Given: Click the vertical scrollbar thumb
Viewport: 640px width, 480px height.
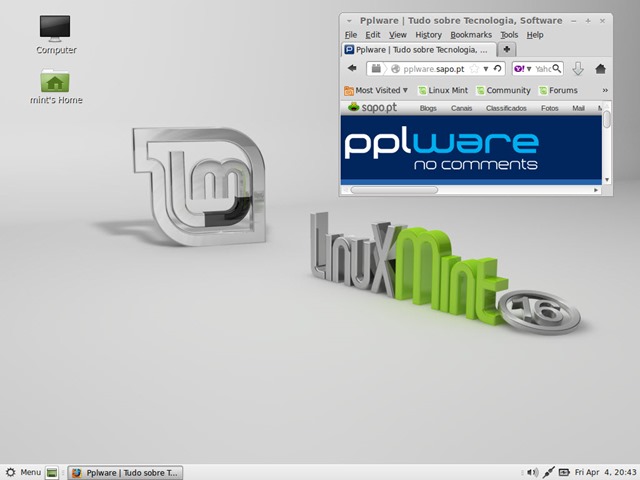Looking at the screenshot, I should pyautogui.click(x=607, y=118).
